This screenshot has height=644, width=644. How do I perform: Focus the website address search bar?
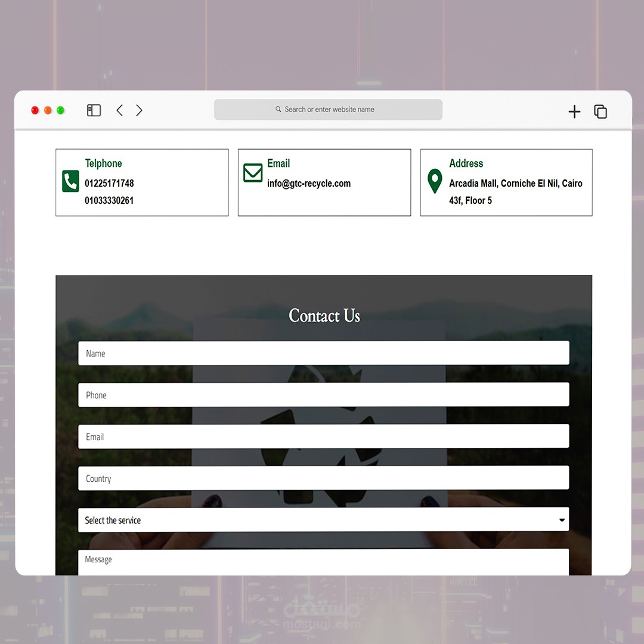[x=328, y=110]
